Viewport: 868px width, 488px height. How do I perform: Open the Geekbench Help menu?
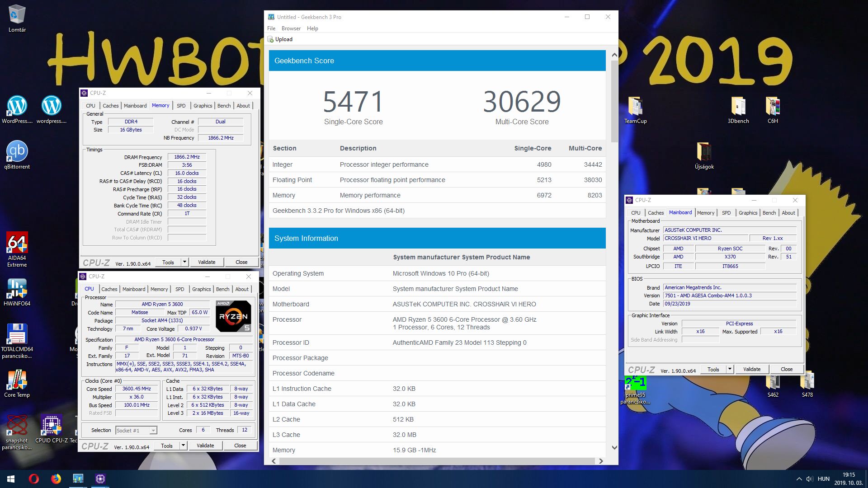click(312, 28)
